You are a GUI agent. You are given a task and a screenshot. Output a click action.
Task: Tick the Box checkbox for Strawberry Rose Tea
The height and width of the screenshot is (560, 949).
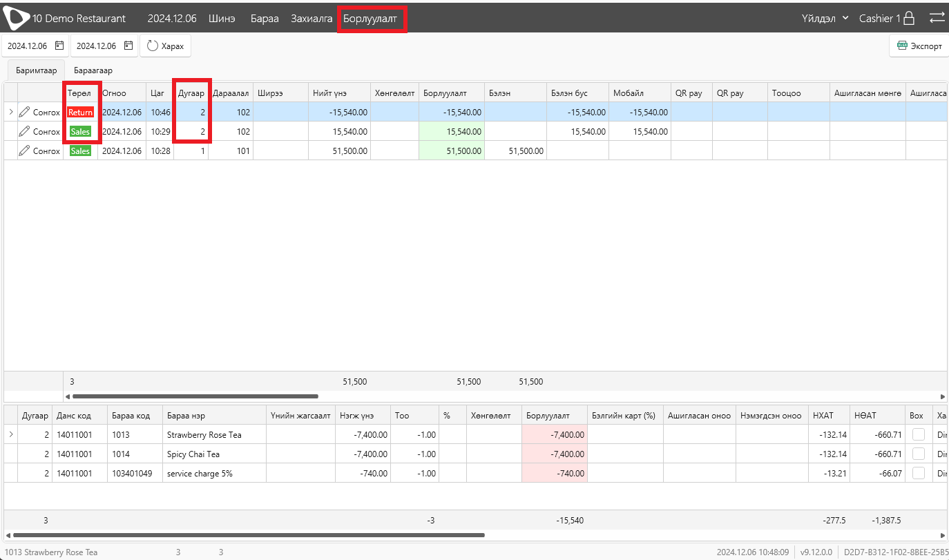(919, 434)
